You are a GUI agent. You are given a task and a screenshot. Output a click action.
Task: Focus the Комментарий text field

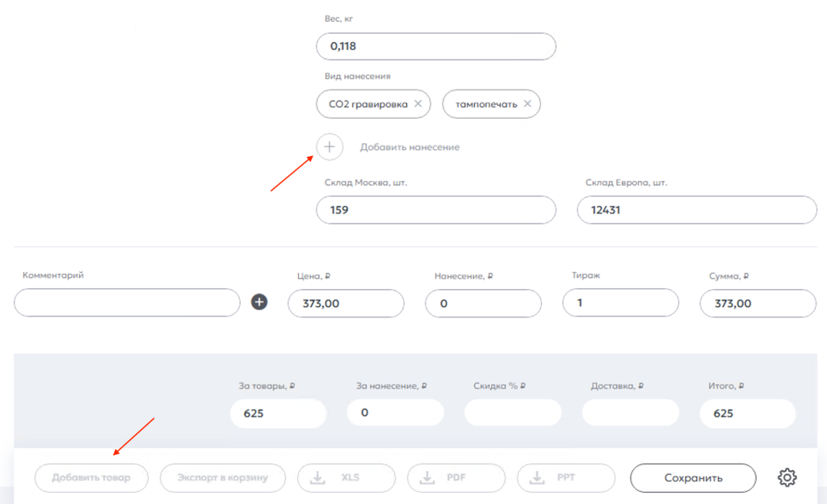pyautogui.click(x=127, y=303)
